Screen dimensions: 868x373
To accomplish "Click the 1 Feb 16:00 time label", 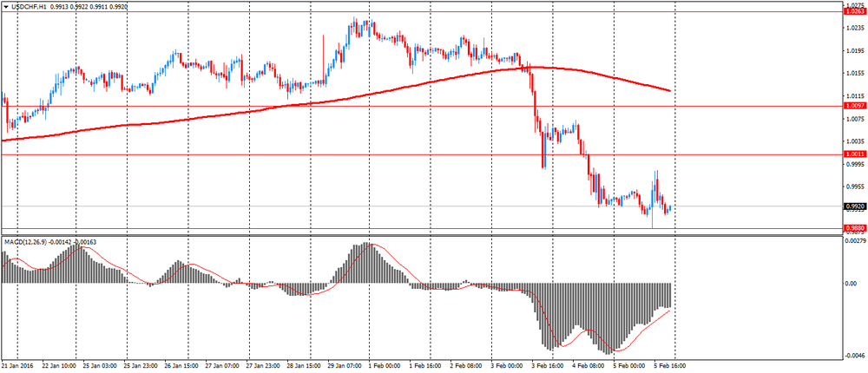I will click(x=424, y=366).
